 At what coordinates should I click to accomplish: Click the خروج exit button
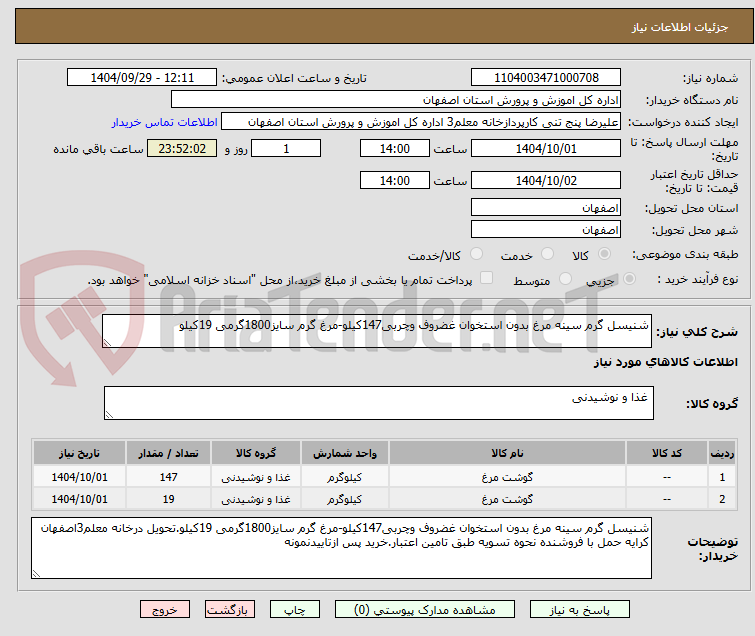click(x=165, y=610)
